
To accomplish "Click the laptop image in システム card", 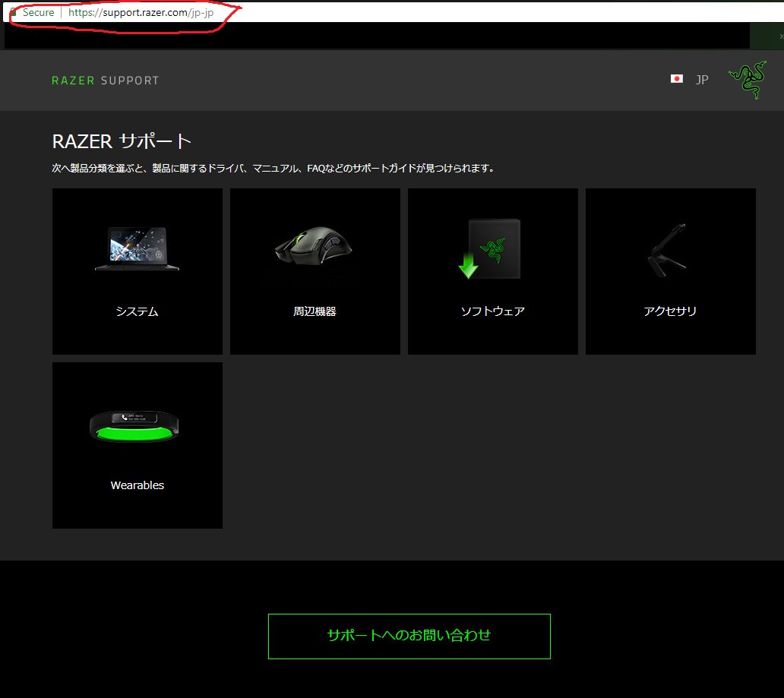I will (x=137, y=248).
